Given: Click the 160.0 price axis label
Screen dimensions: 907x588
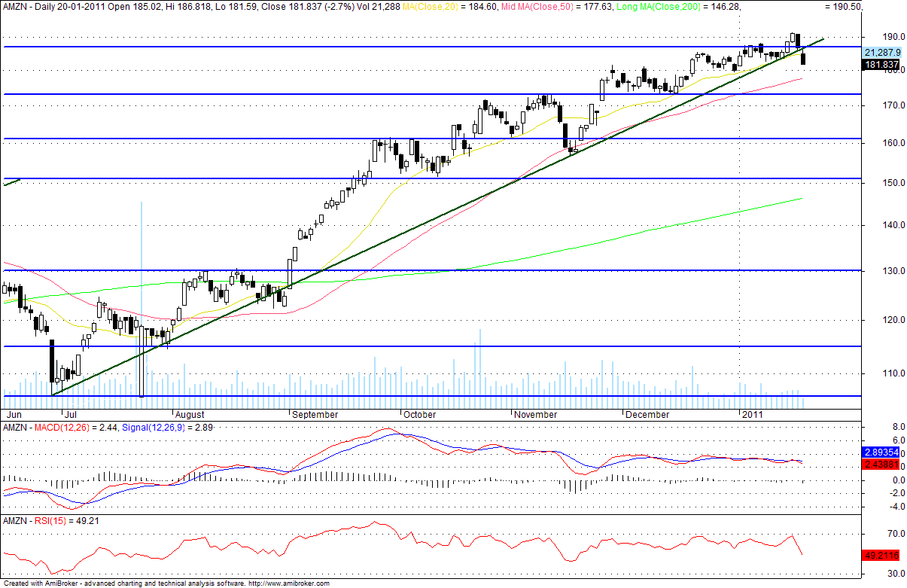Looking at the screenshot, I should coord(893,143).
